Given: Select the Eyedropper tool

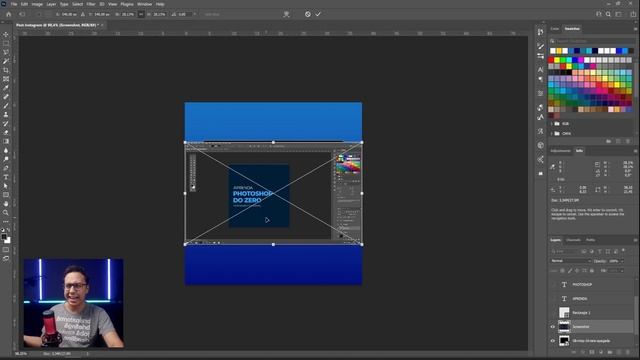Looking at the screenshot, I should pos(6,88).
